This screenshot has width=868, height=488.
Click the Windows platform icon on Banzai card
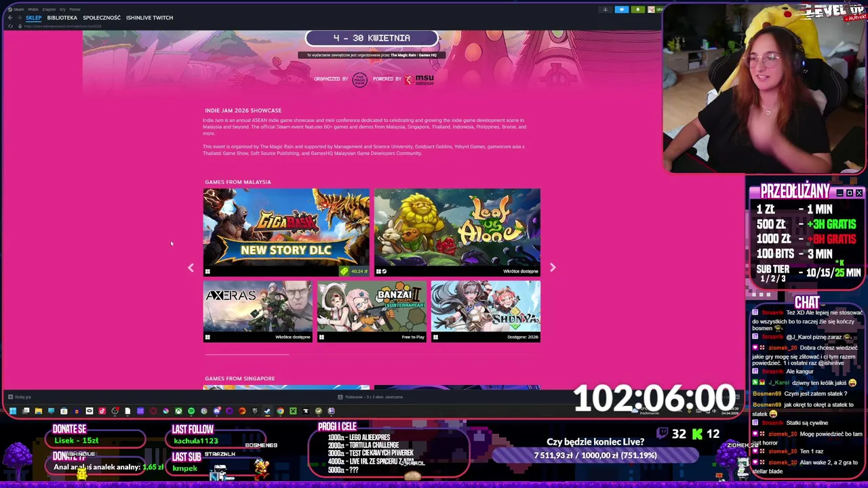(321, 337)
